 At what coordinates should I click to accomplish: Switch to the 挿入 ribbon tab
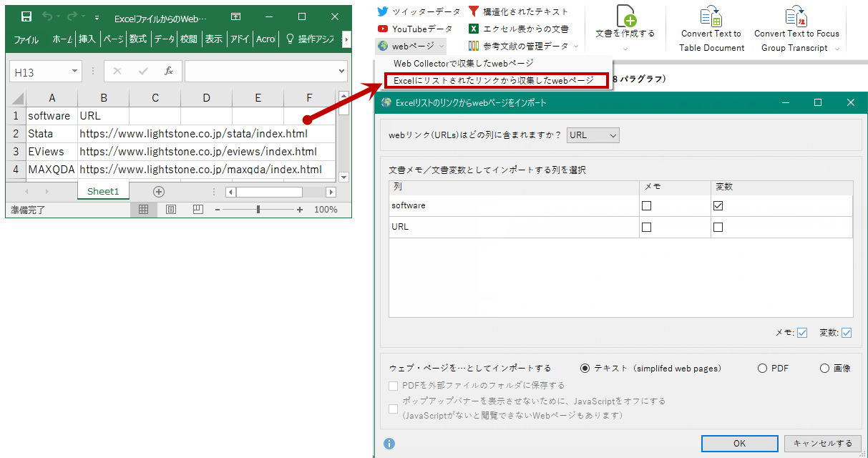pos(87,39)
